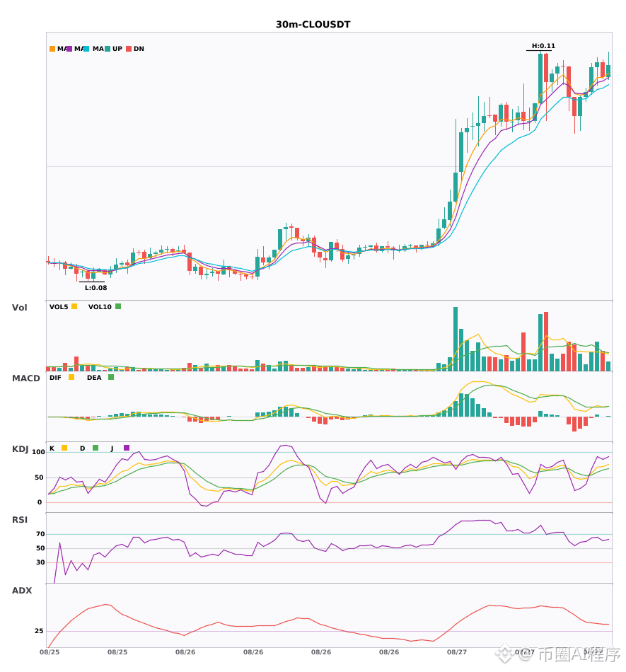Toggle the green UP legend marker
The width and height of the screenshot is (626, 672).
tap(108, 49)
